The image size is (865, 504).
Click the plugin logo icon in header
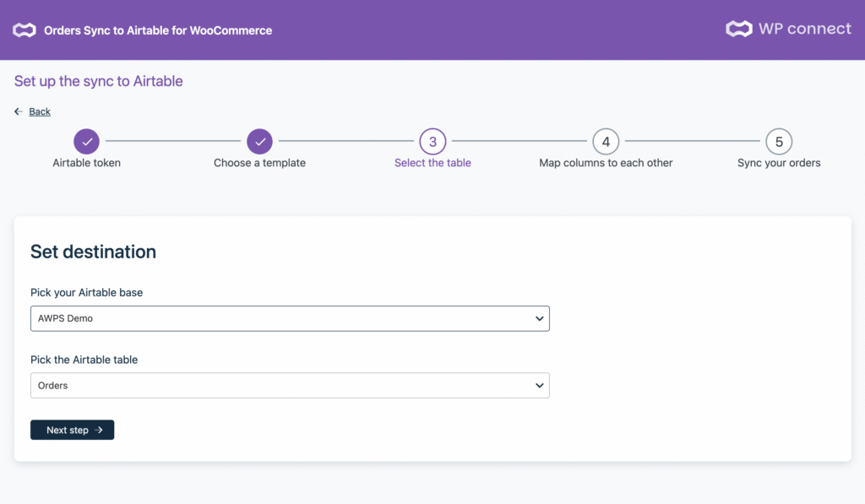pos(24,30)
